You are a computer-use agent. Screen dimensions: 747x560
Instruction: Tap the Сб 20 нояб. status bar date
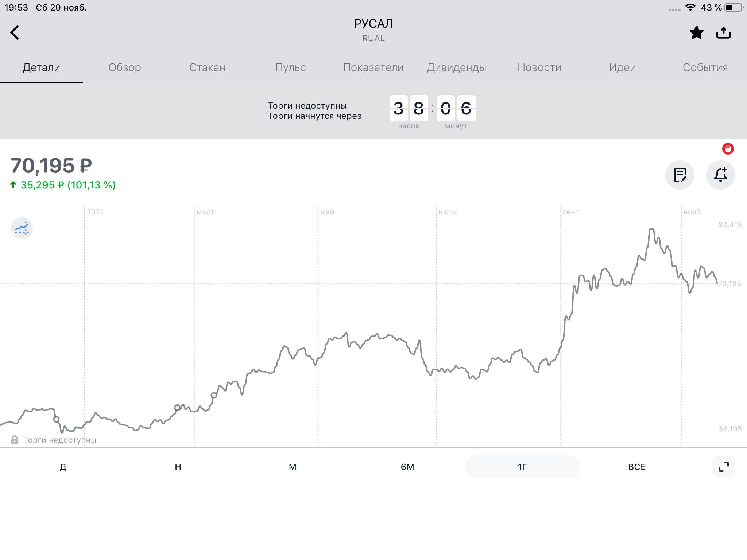point(61,8)
